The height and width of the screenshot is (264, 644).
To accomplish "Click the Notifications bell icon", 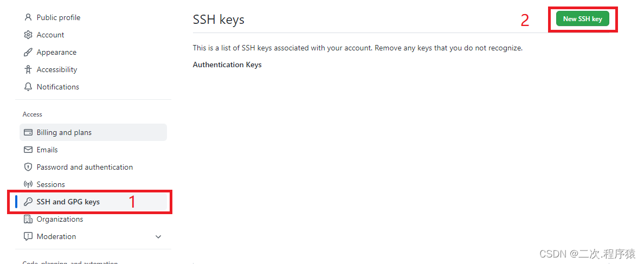I will (x=28, y=87).
